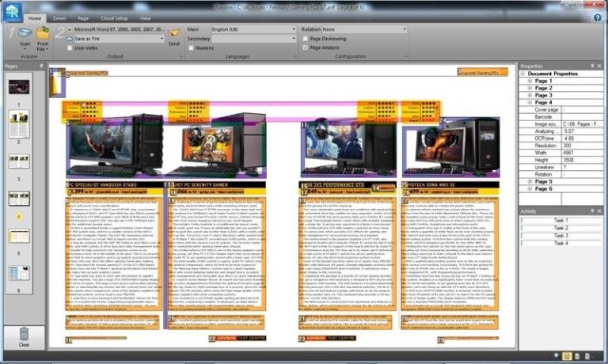The width and height of the screenshot is (608, 364).
Task: Open the Rotation dropdown
Action: [405, 29]
